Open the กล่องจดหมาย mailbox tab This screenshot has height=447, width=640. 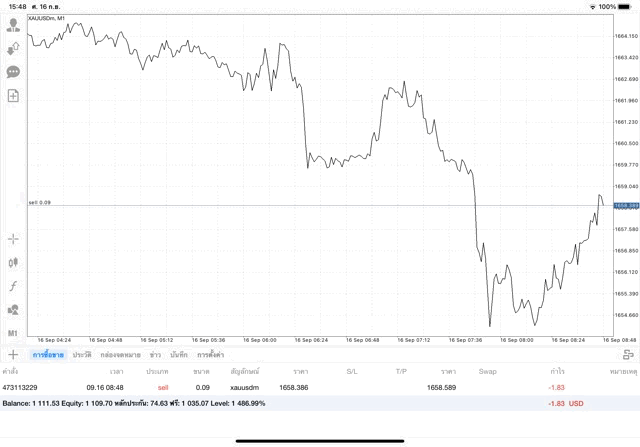(x=120, y=354)
